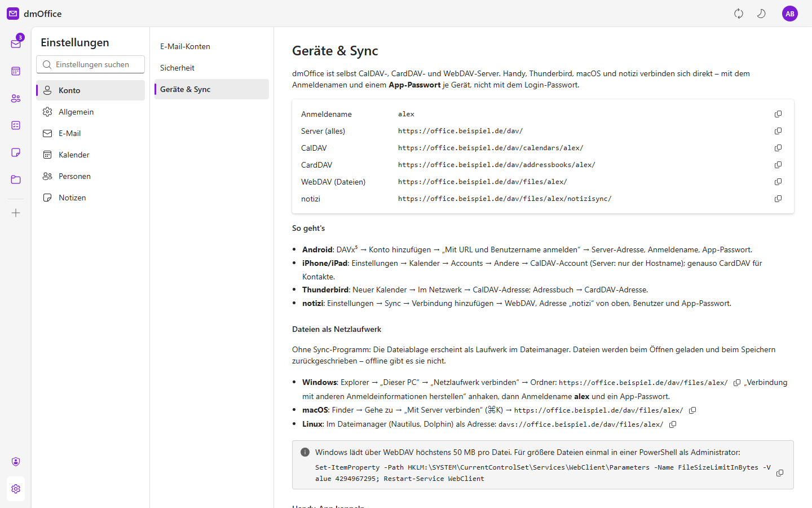
Task: Click the 'So geht's' heading
Action: coord(308,228)
